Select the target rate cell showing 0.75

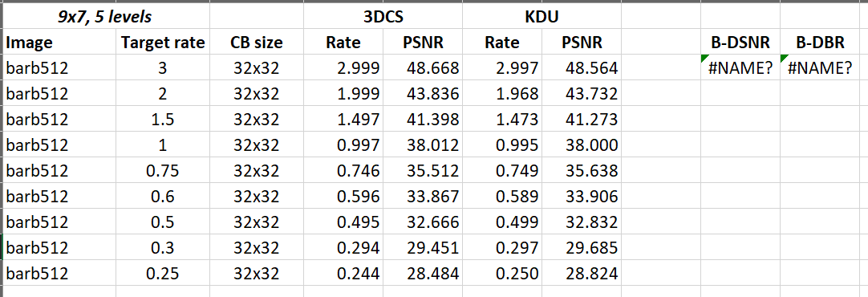click(x=162, y=171)
